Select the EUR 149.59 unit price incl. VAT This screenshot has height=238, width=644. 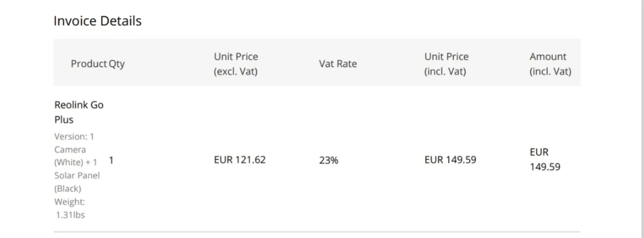click(450, 160)
